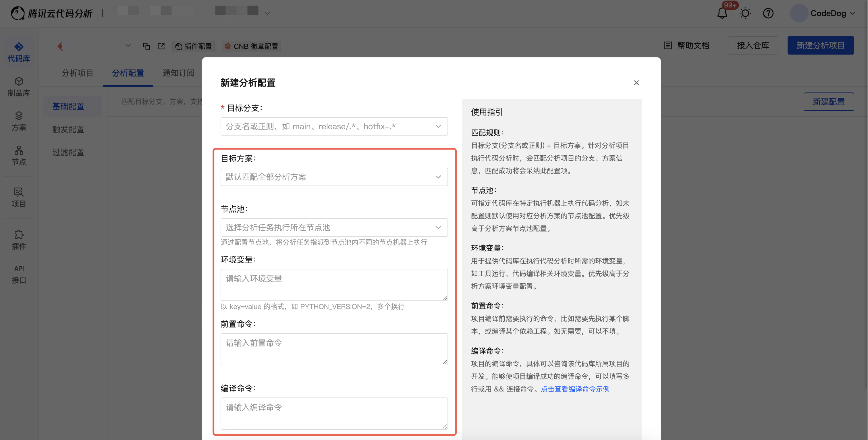Toggle theme with sun icon
The image size is (868, 440).
pos(745,13)
